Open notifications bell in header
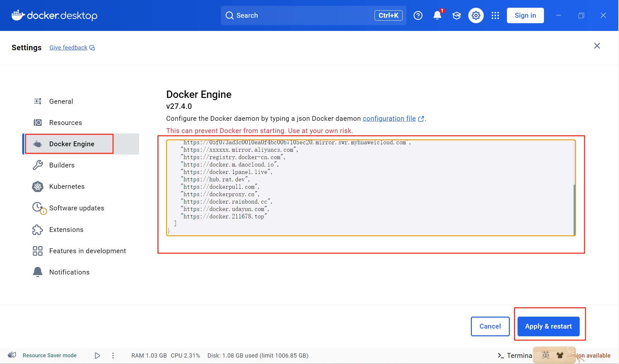 [x=437, y=15]
